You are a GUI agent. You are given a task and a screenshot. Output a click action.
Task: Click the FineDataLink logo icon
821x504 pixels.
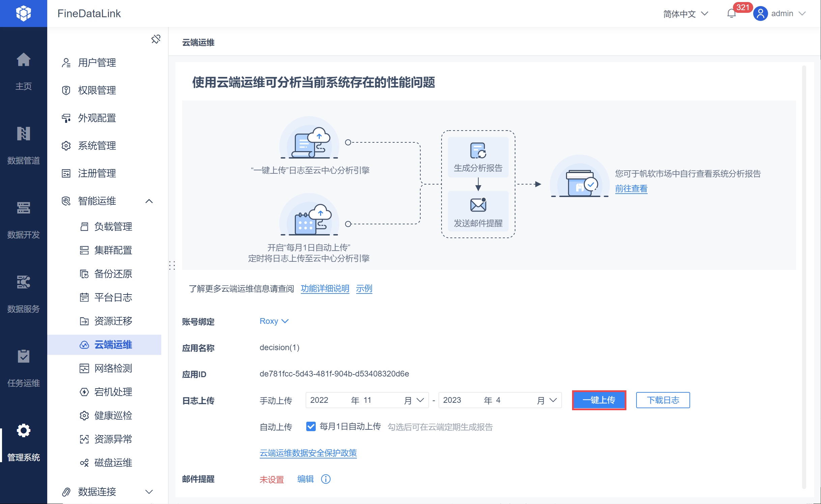(23, 13)
